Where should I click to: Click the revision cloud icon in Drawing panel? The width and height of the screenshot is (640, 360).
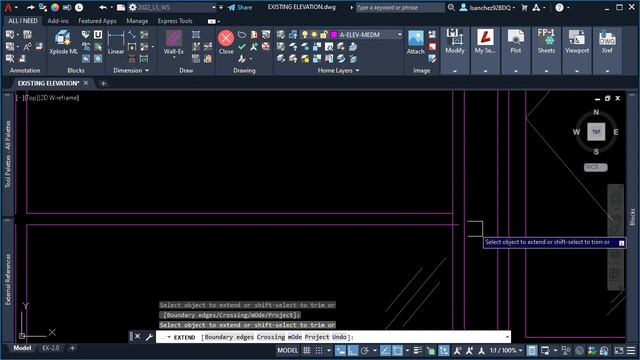pos(242,35)
